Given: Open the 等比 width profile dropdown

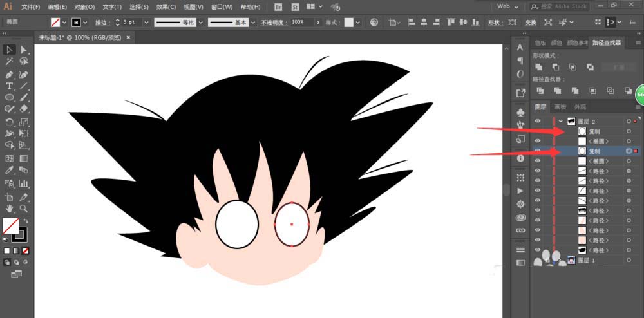Looking at the screenshot, I should pyautogui.click(x=201, y=23).
